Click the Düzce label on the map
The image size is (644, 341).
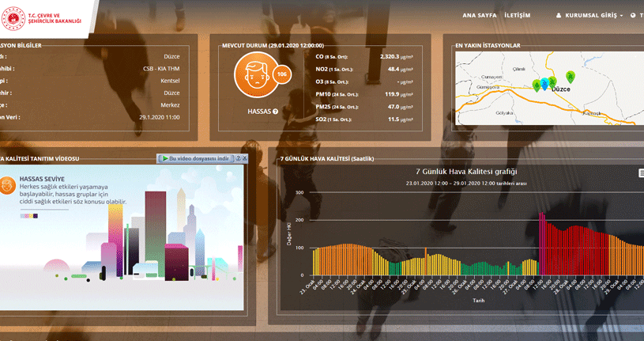pyautogui.click(x=560, y=89)
